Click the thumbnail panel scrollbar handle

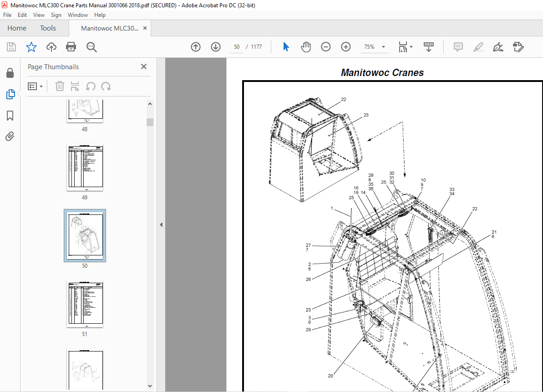(x=150, y=122)
